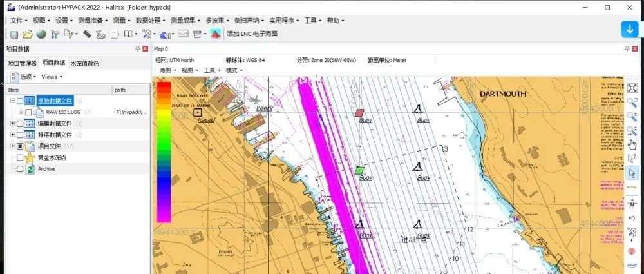644x274 pixels.
Task: Open the 多波束 menu
Action: 217,21
